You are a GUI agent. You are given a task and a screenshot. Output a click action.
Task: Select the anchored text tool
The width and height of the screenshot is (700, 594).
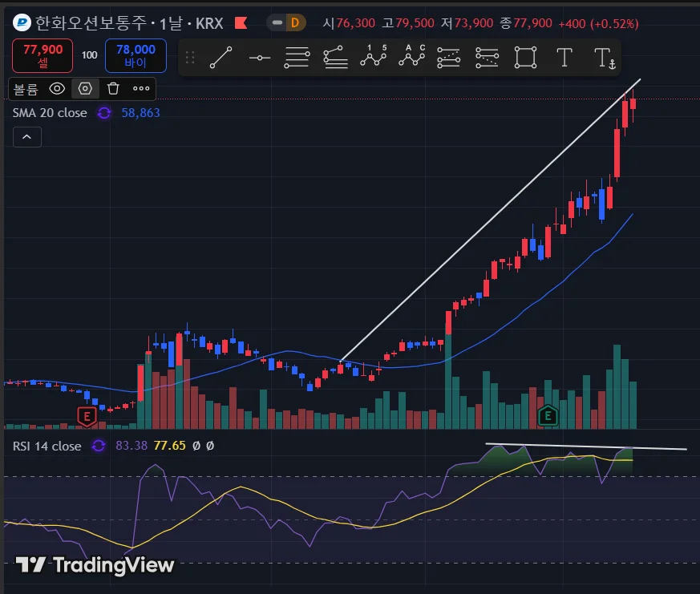(x=605, y=59)
